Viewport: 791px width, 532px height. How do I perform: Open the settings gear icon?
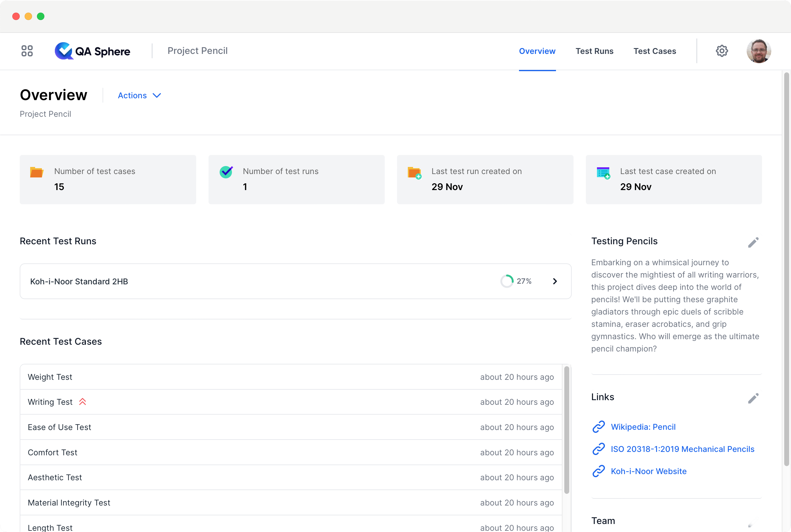point(721,51)
